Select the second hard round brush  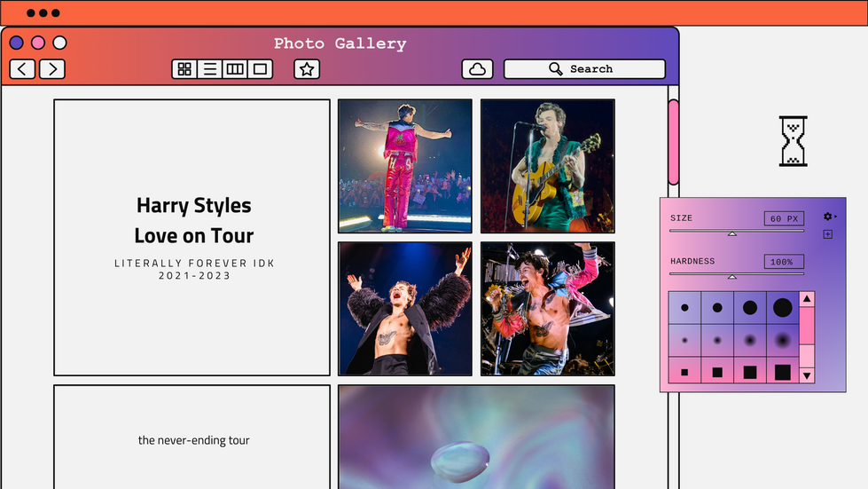tap(717, 307)
